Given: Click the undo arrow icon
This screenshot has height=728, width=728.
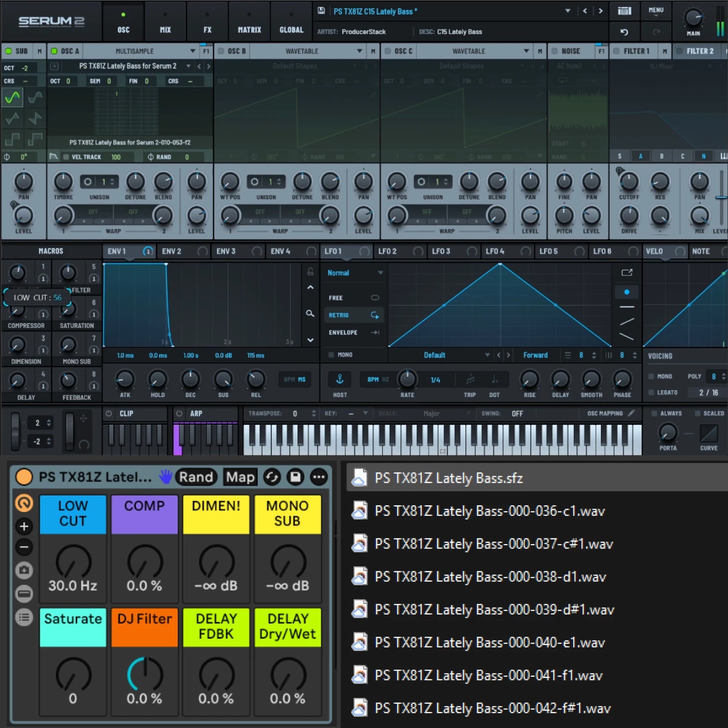Looking at the screenshot, I should (624, 32).
